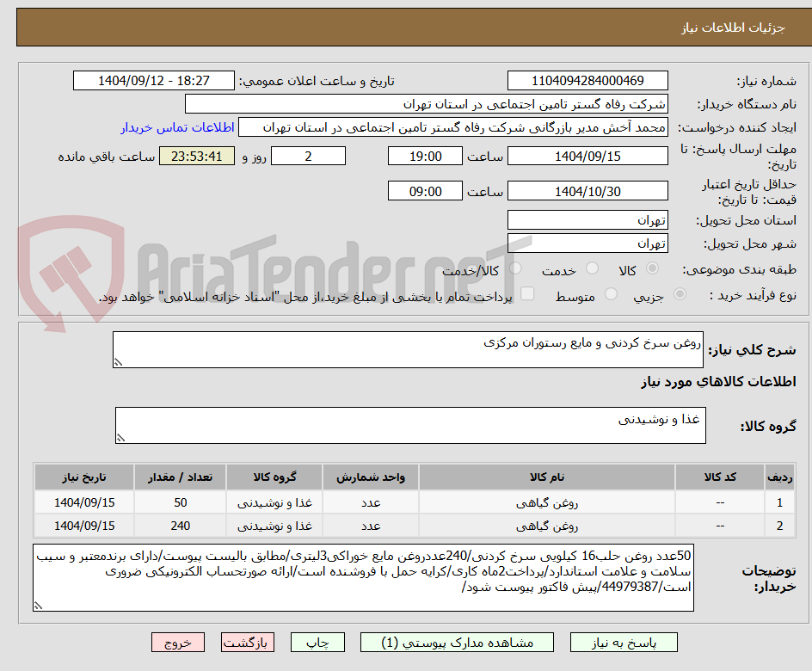Click quantity 240 in row 2
This screenshot has width=812, height=671.
coord(181,526)
